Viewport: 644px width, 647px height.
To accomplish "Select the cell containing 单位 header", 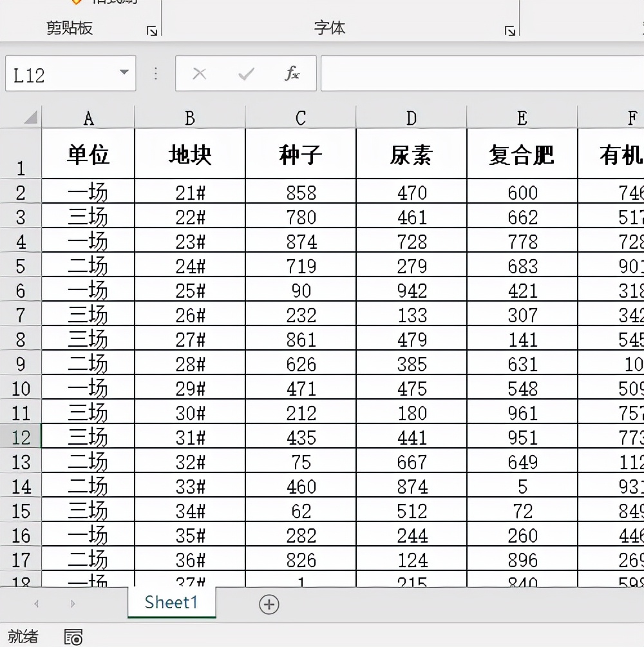I will click(88, 153).
